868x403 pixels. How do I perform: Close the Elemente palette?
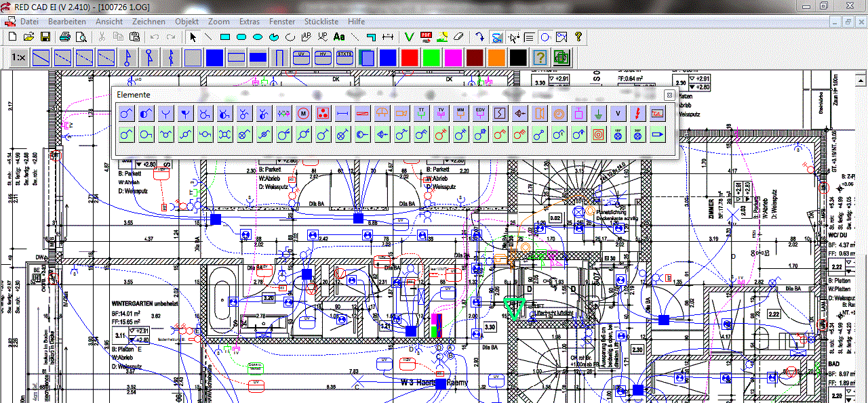669,95
